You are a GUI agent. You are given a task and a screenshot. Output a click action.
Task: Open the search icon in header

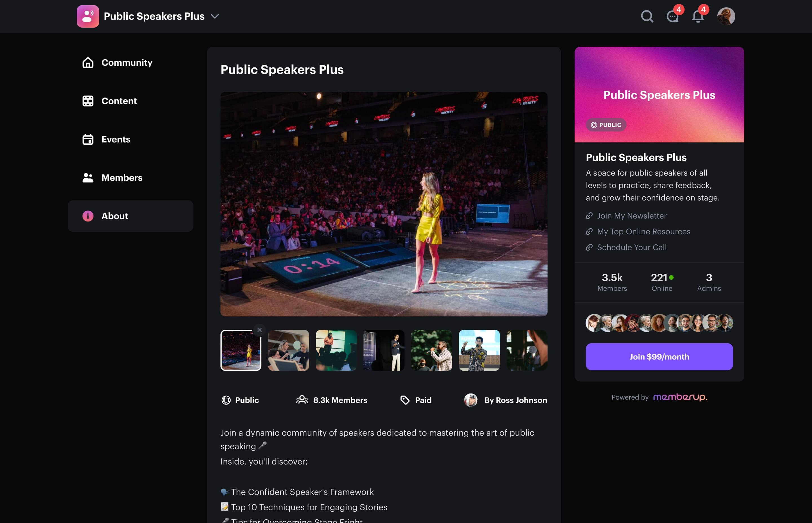click(647, 16)
